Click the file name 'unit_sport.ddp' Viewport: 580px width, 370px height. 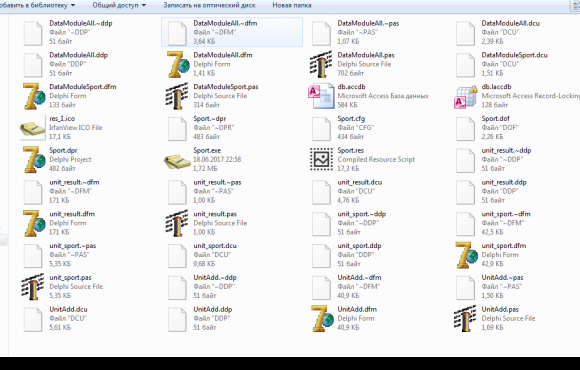coord(359,246)
